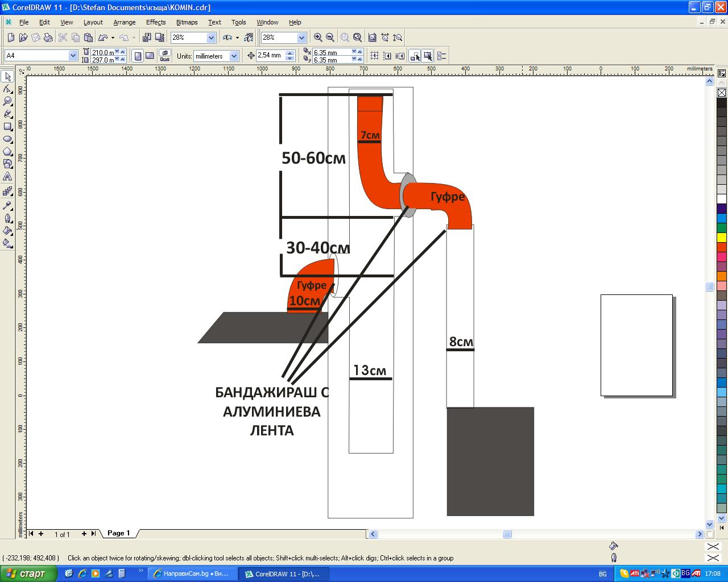Select the Zoom tool in toolbox
The height and width of the screenshot is (582, 728).
pyautogui.click(x=7, y=102)
